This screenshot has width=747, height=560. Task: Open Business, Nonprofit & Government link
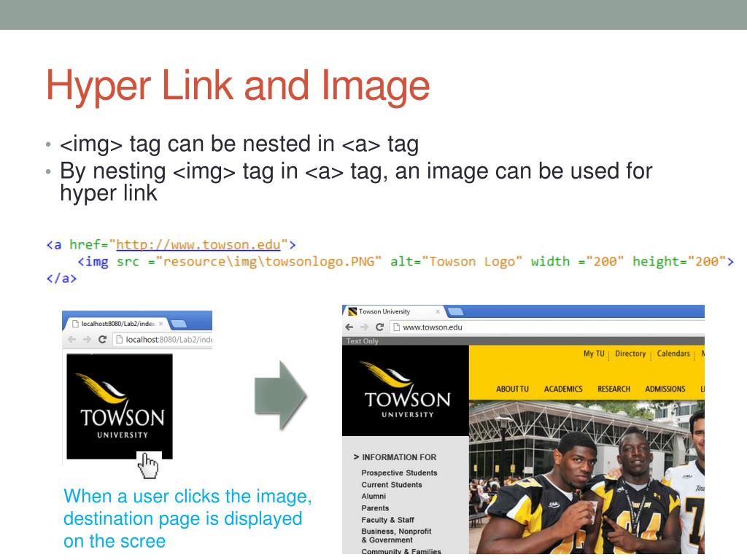pos(396,536)
